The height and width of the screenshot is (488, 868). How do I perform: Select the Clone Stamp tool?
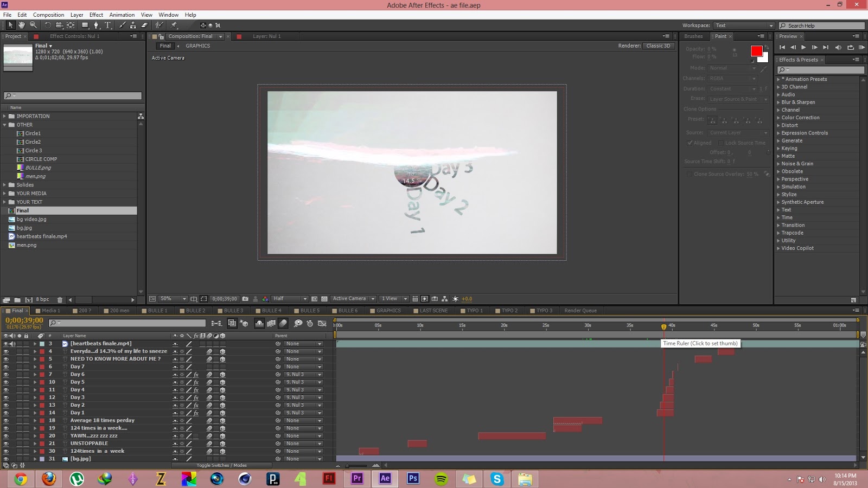[133, 25]
